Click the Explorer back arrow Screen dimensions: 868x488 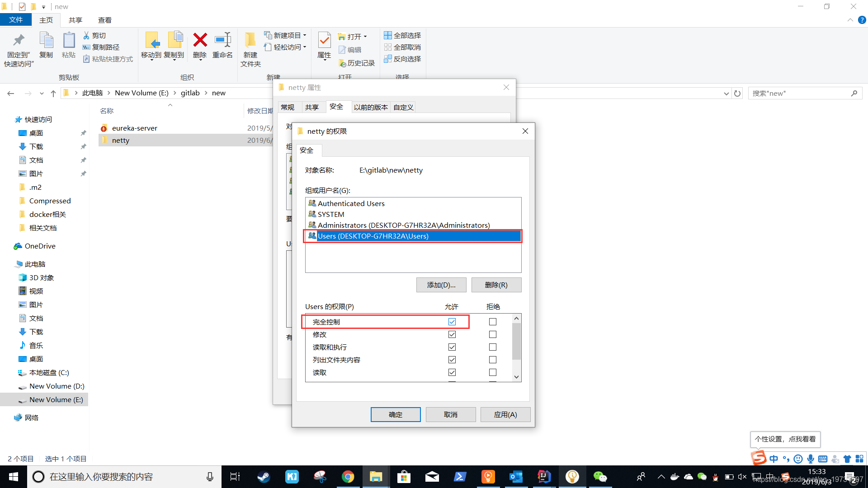[x=11, y=94]
